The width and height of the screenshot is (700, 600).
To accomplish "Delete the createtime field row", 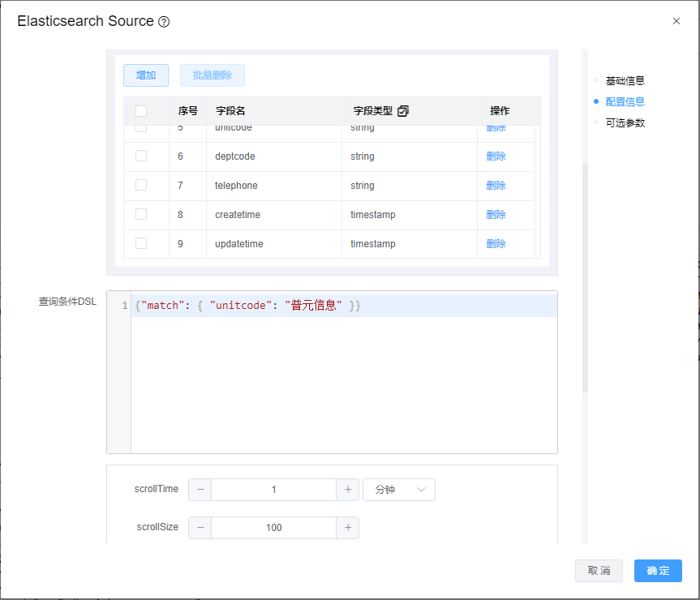I will 496,215.
